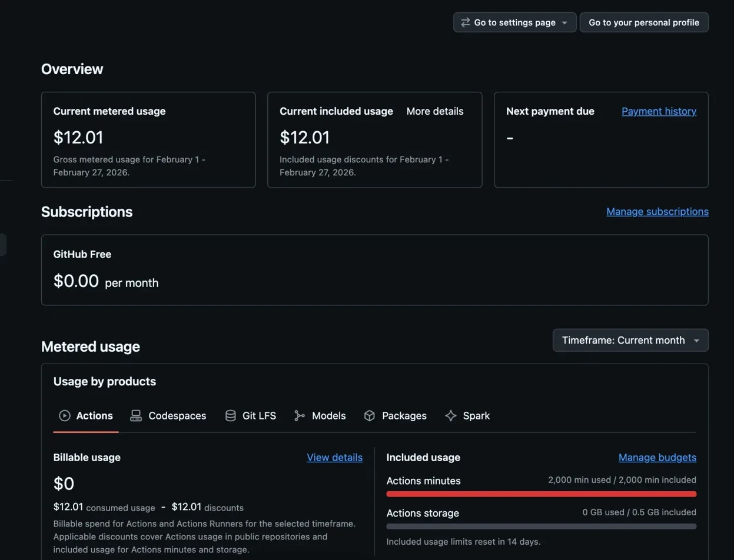Click the arrows icon in Go to settings page

464,22
